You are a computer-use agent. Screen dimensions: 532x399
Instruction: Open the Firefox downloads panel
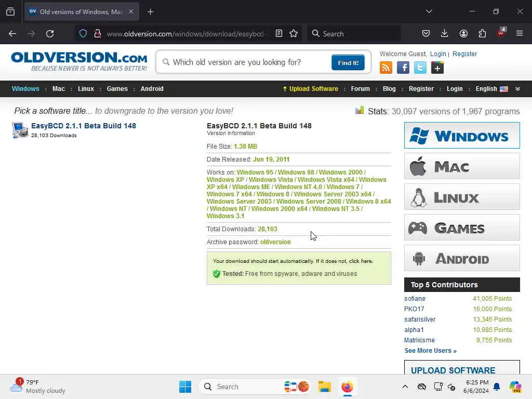[x=445, y=34]
